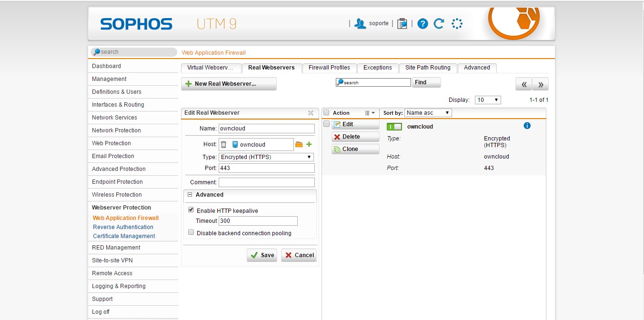Show owncloud info with blue icon
This screenshot has width=644, height=320.
coord(527,126)
